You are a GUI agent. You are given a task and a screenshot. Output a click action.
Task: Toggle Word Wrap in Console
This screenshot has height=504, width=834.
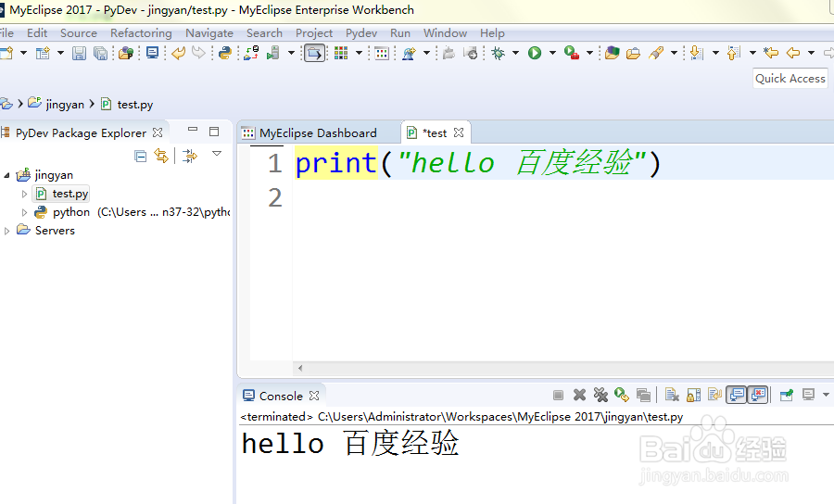coord(714,395)
